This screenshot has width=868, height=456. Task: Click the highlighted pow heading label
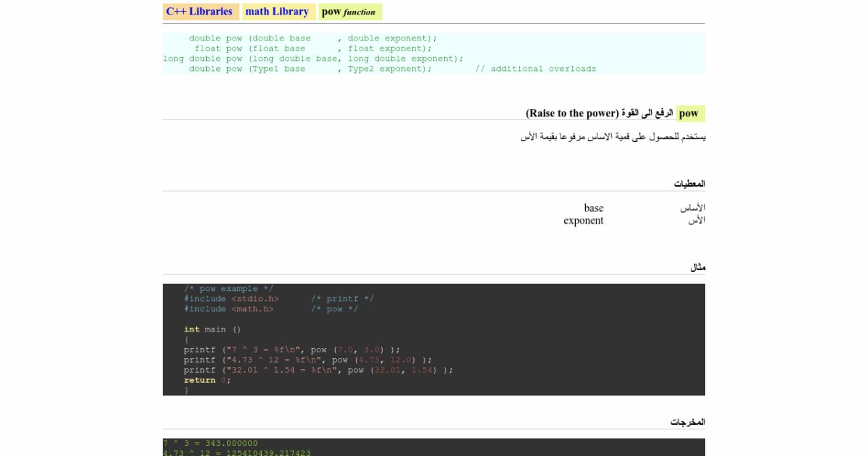click(x=689, y=113)
